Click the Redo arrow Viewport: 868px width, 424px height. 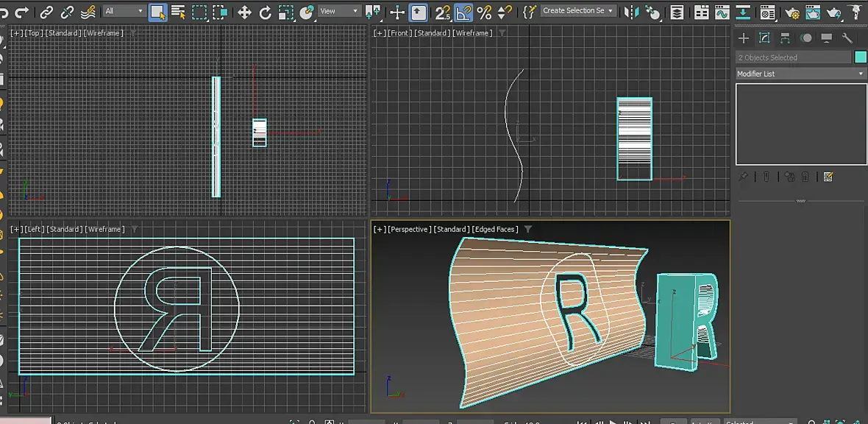21,12
